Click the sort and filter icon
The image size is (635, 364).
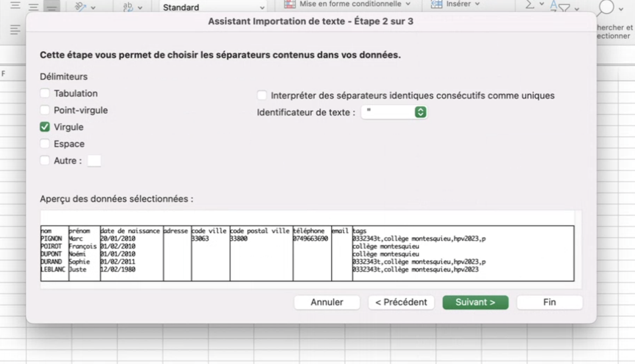[560, 6]
